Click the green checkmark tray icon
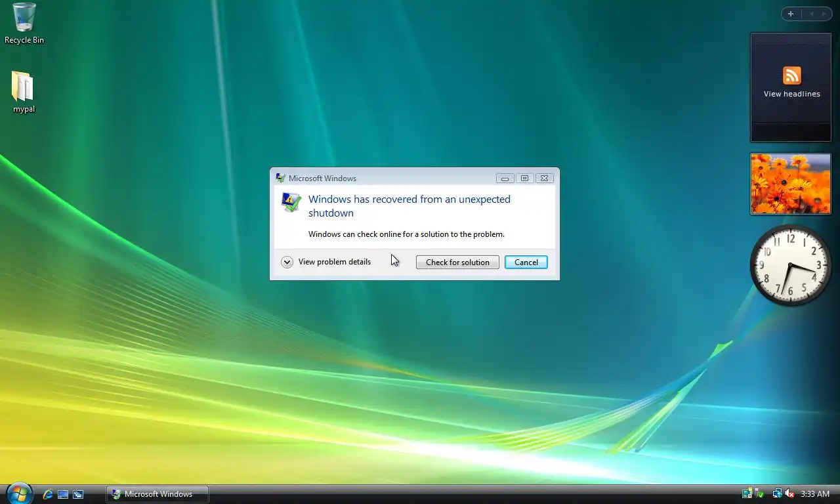Screen dimensions: 840x504 (x=759, y=493)
